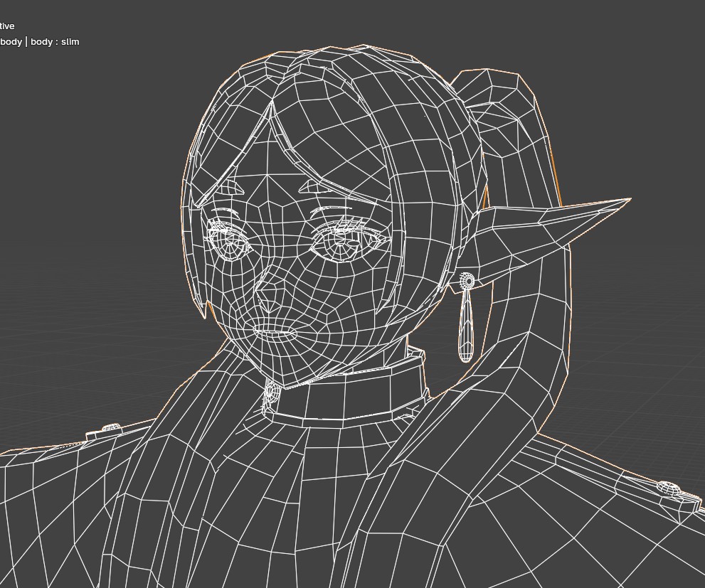The height and width of the screenshot is (588, 705).
Task: Click the 'body : slim' overlay text
Action: coord(55,42)
